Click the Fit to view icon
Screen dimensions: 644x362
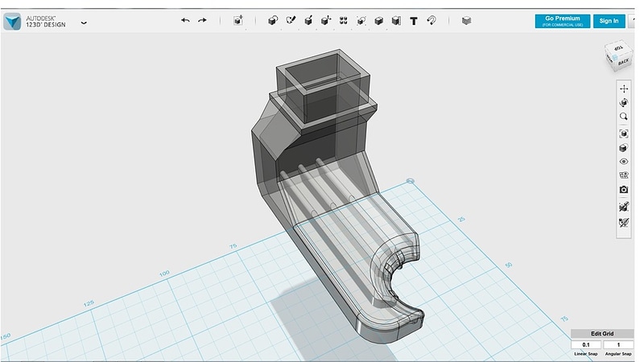point(624,134)
